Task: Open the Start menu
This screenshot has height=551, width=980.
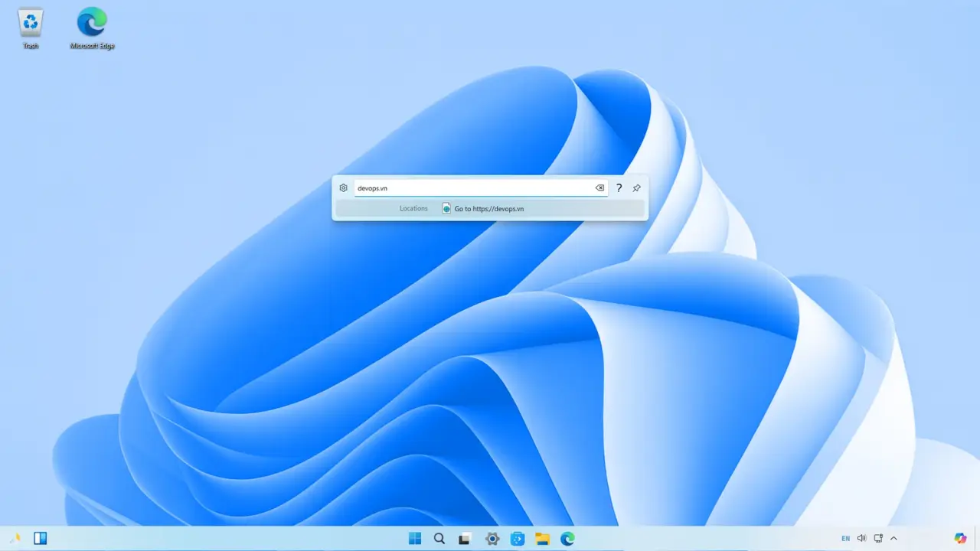Action: pos(414,538)
